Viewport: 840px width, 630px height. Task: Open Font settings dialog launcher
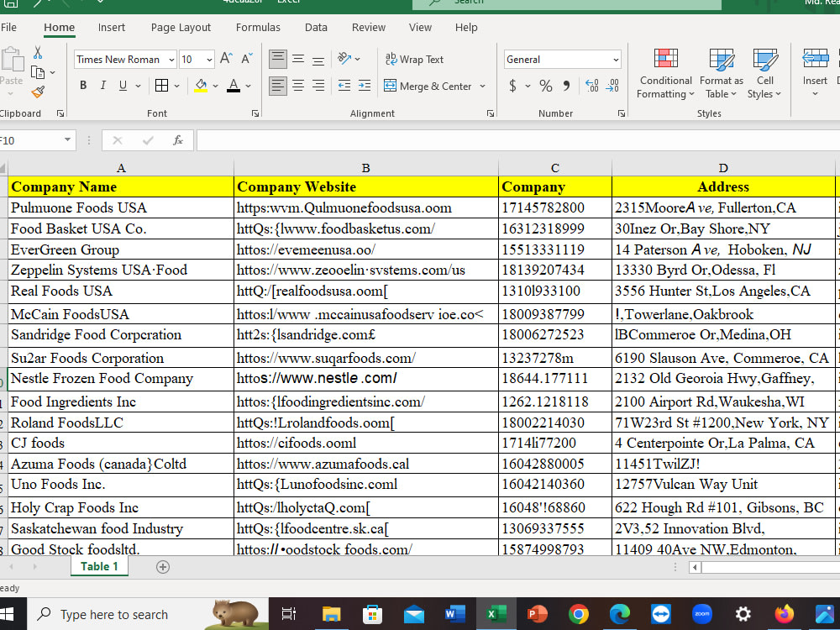coord(255,113)
